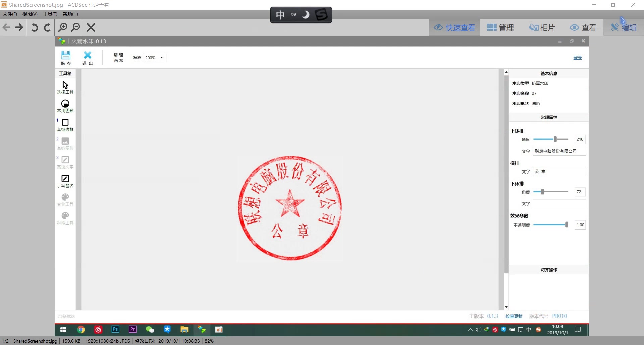Click 常规属性 section header
The width and height of the screenshot is (644, 345).
point(549,117)
